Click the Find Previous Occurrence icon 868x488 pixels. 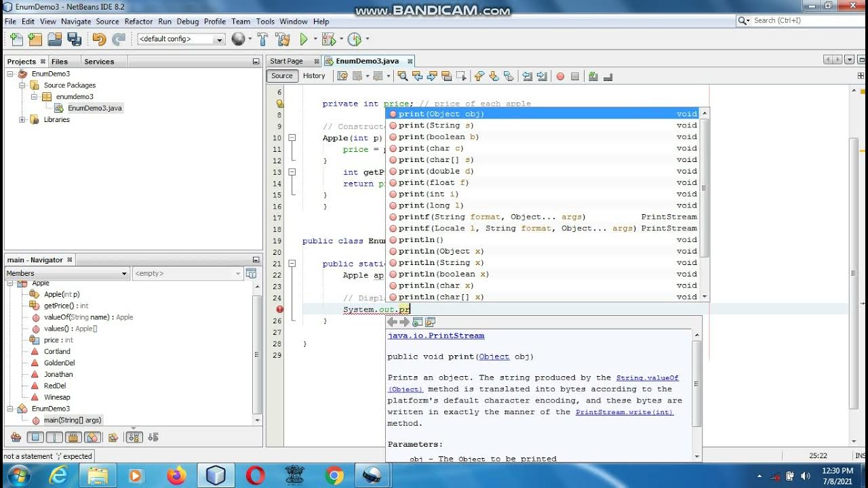417,76
